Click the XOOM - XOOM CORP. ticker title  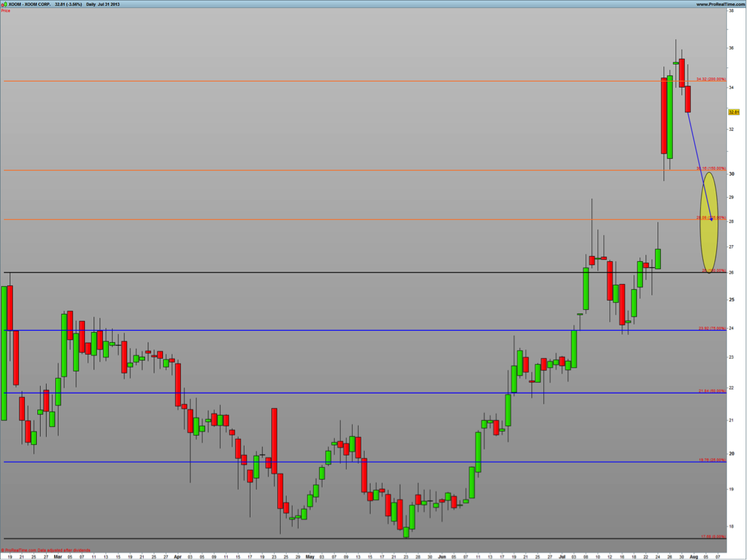29,4
